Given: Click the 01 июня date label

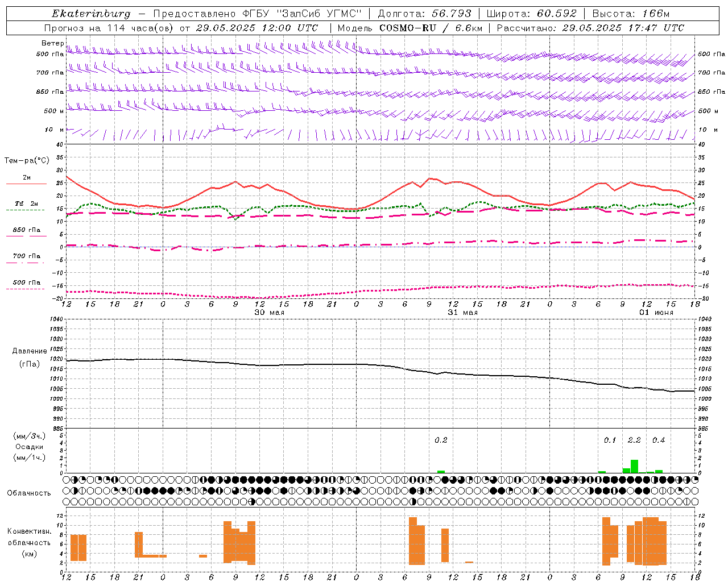Looking at the screenshot, I should click(656, 313).
